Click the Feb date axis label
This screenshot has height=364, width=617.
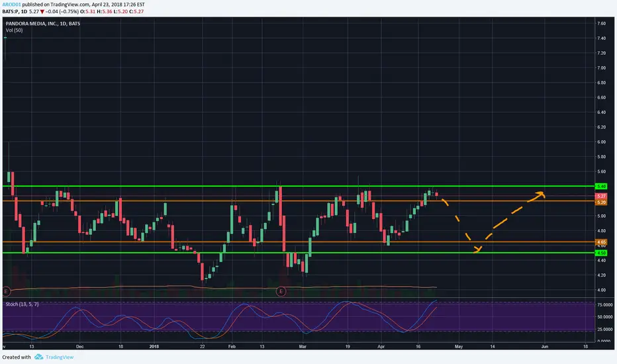pos(232,347)
